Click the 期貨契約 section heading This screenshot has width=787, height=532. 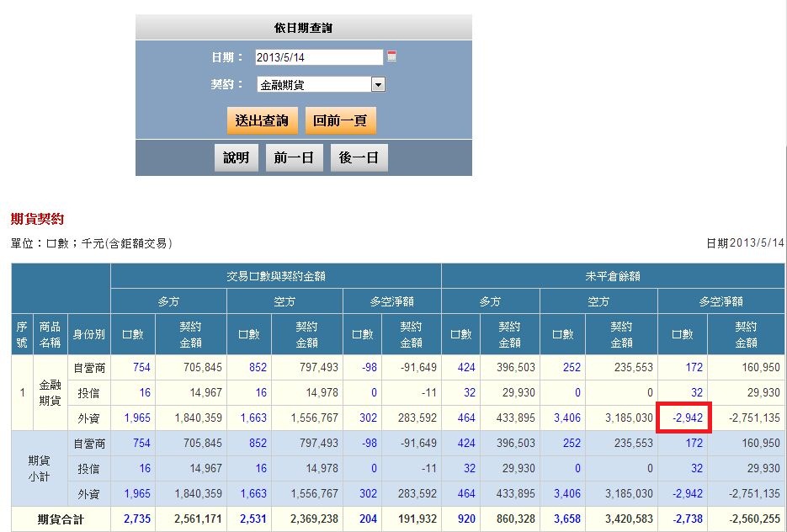[x=38, y=219]
